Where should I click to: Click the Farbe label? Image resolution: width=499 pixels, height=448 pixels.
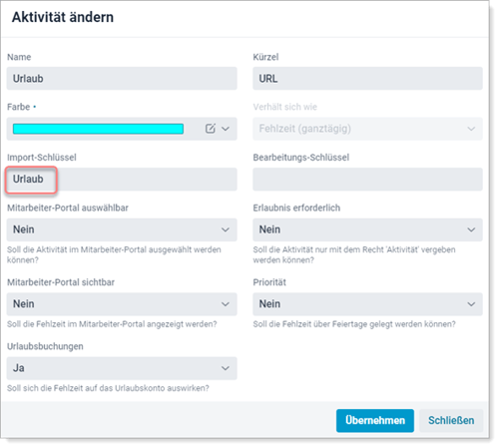tap(19, 107)
